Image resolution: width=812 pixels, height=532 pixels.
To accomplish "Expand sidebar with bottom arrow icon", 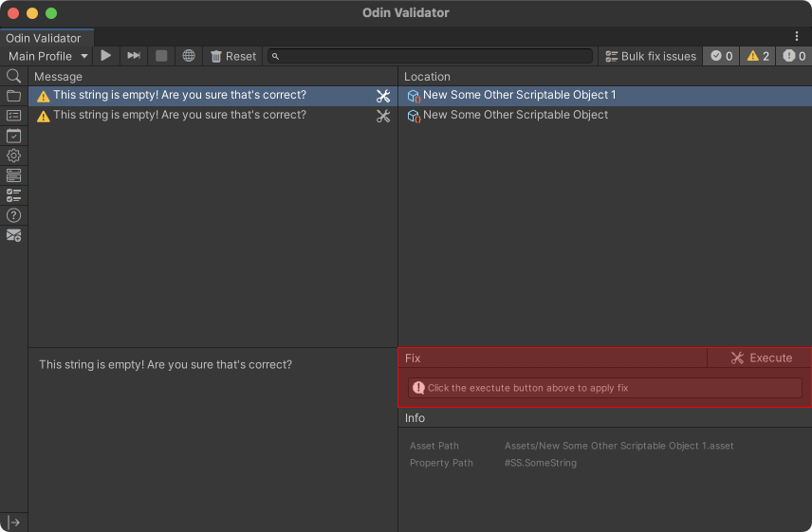I will point(14,523).
